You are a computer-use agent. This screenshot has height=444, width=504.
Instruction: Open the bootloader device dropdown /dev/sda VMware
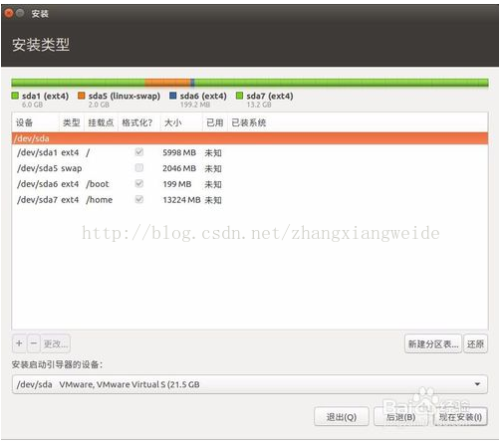tap(250, 384)
